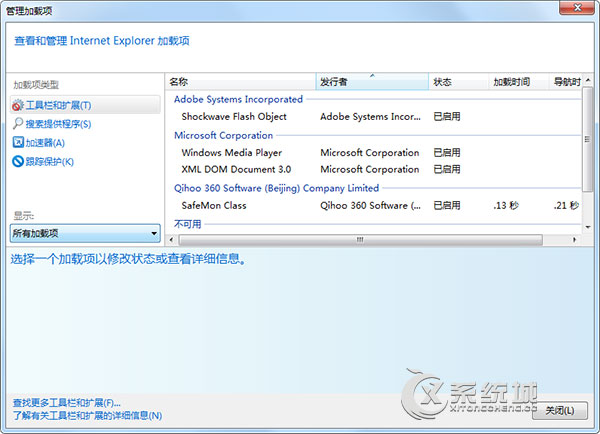Select Toolbars and Extensions gear icon
The height and width of the screenshot is (434, 600).
click(18, 105)
